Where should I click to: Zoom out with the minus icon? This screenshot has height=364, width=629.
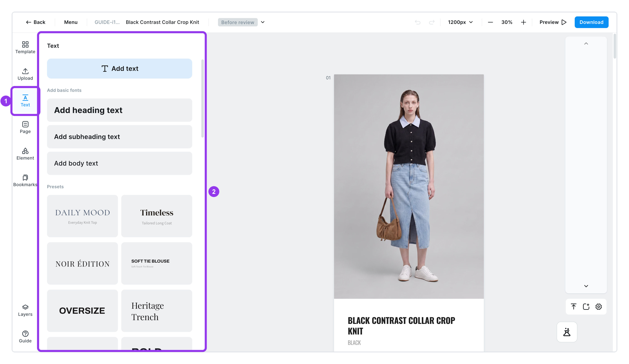point(490,22)
